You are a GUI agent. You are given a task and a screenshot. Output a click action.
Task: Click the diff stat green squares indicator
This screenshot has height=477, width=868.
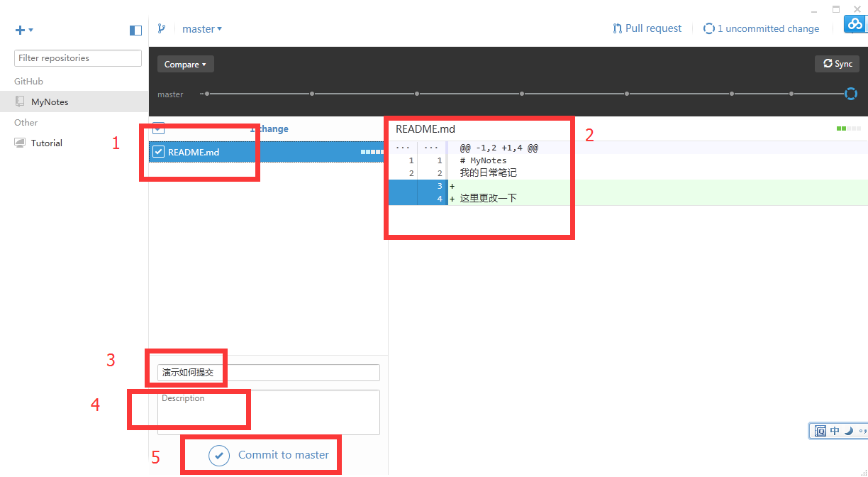[x=848, y=128]
